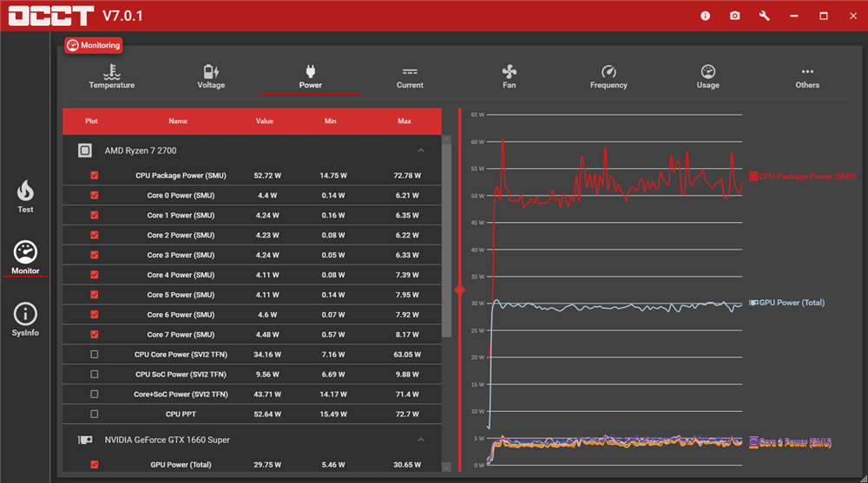The width and height of the screenshot is (868, 483).
Task: Open settings with the wrench icon
Action: pos(765,16)
